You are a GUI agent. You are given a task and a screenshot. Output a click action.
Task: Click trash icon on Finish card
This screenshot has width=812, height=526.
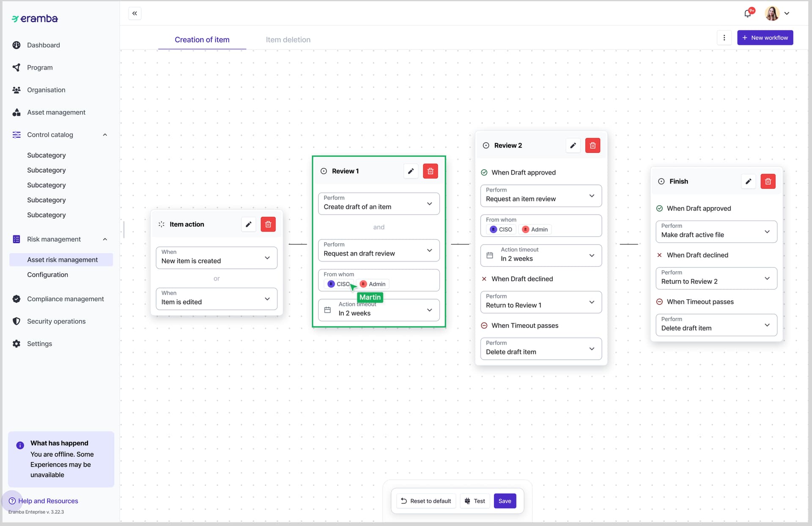768,181
